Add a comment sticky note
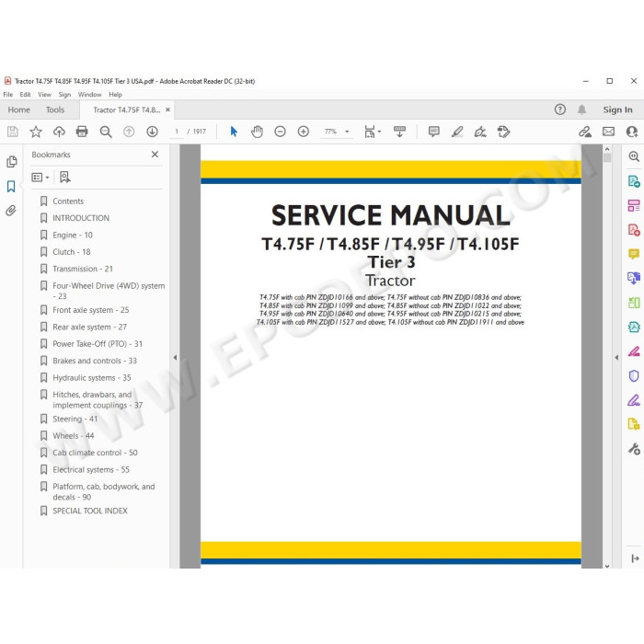 [x=433, y=132]
